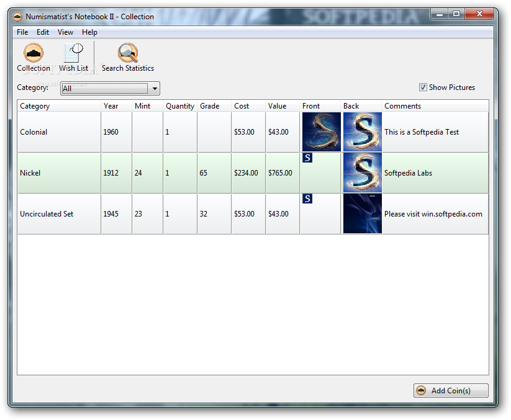Open the Search Statistics magnifier icon
This screenshot has width=511, height=420.
(128, 52)
